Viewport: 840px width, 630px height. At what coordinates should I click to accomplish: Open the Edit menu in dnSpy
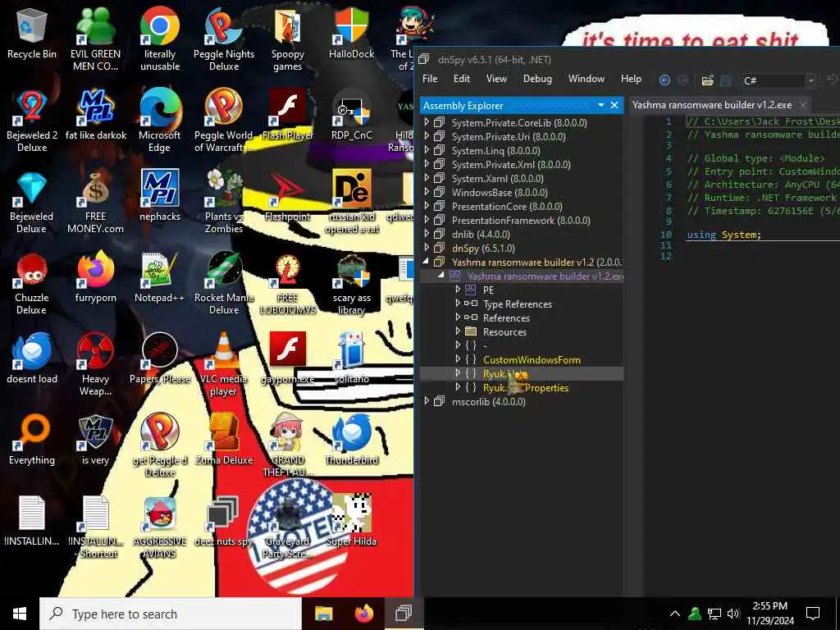tap(461, 79)
